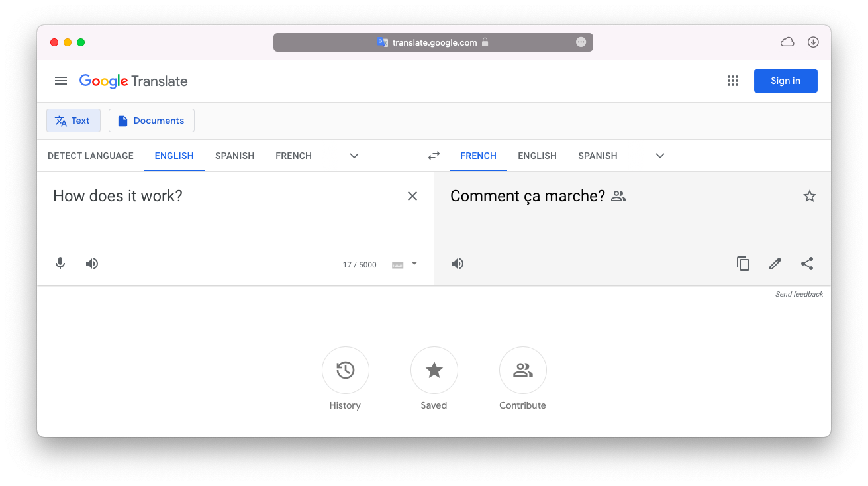Viewport: 868px width, 486px height.
Task: Listen to the French translation
Action: pos(457,263)
